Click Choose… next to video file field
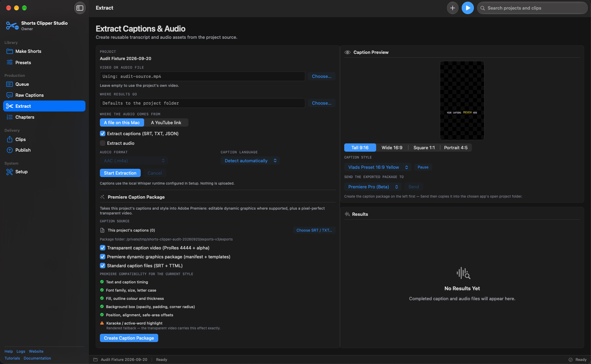Screen dimensions: 591x364 322,76
